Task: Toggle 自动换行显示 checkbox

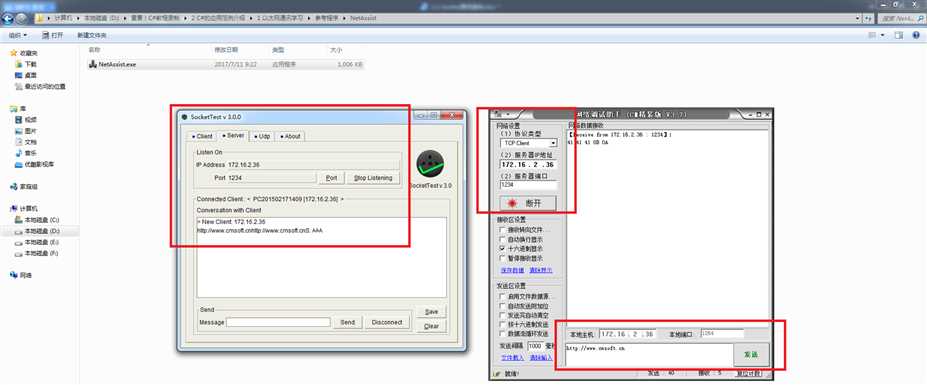Action: (x=503, y=240)
